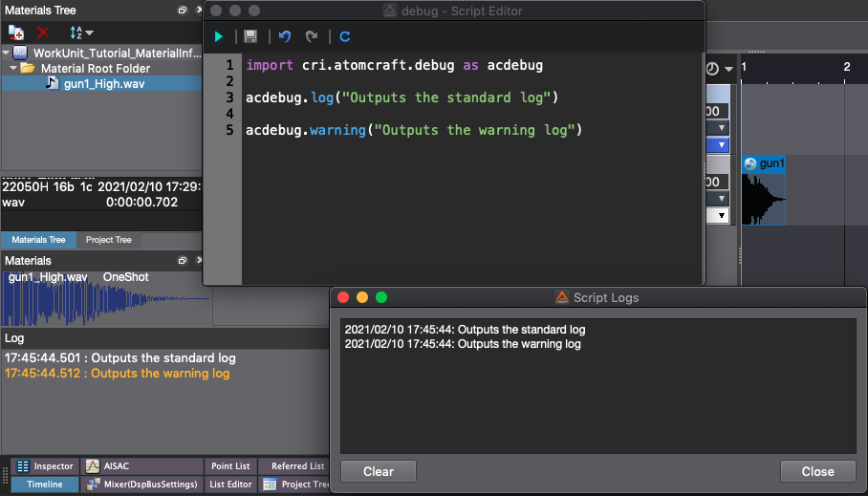868x496 pixels.
Task: Open the Mixer(DspBusSettings) tab
Action: tap(142, 485)
